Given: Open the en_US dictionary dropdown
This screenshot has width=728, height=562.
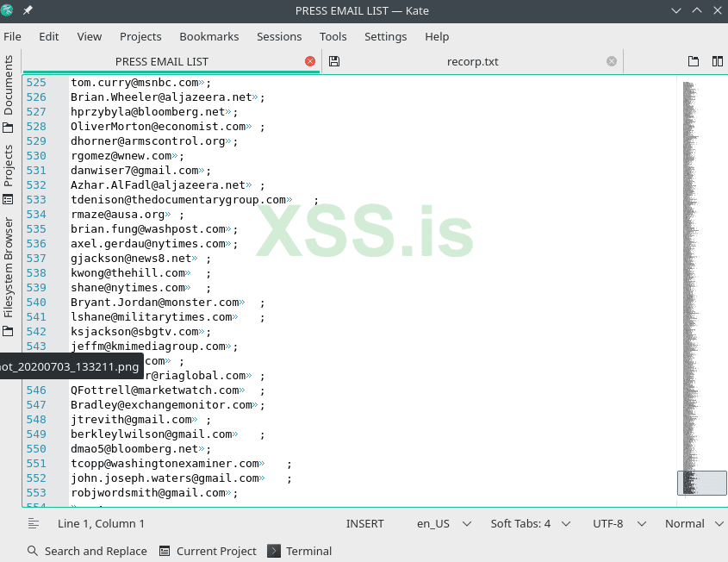Looking at the screenshot, I should click(x=441, y=523).
